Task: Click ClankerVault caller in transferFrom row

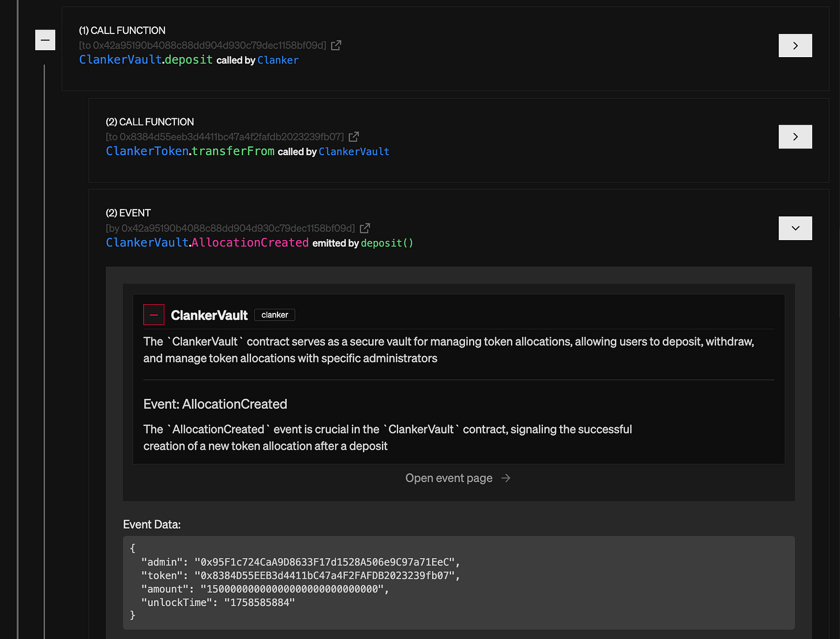Action: click(354, 152)
